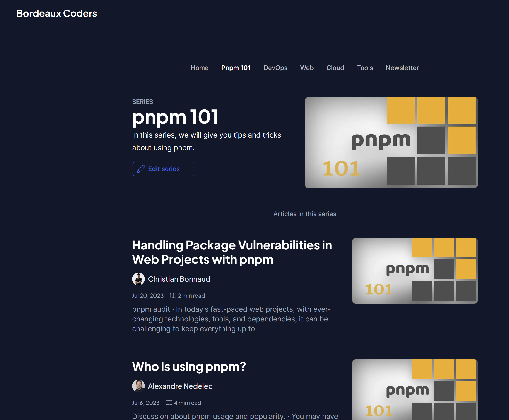The height and width of the screenshot is (420, 509).
Task: Navigate to the Home menu item
Action: click(x=199, y=68)
